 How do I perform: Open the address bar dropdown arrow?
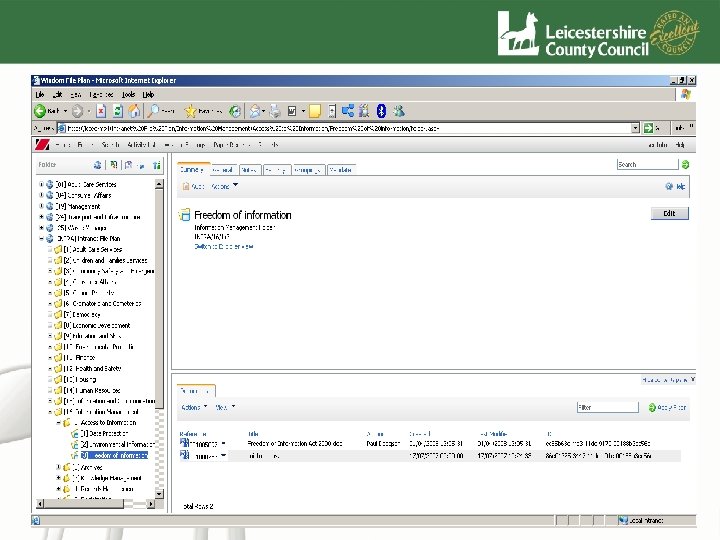coord(634,128)
